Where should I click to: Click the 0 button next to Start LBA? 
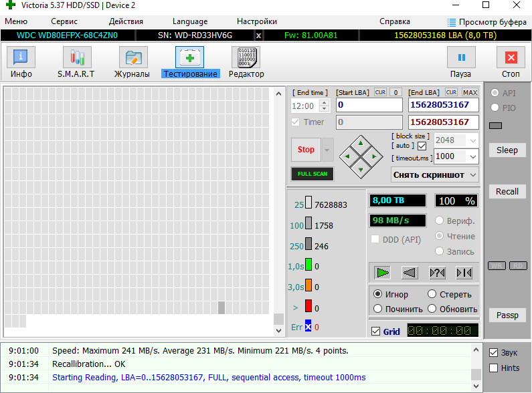(395, 92)
